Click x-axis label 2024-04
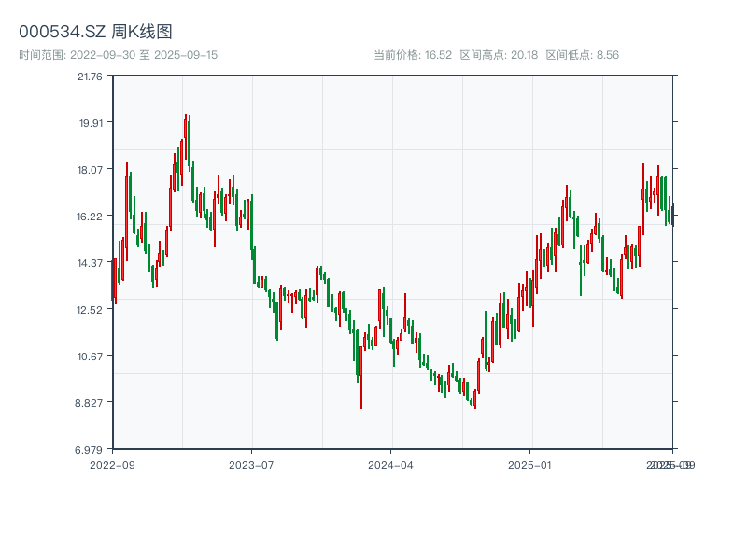This screenshot has width=747, height=560. click(x=390, y=465)
